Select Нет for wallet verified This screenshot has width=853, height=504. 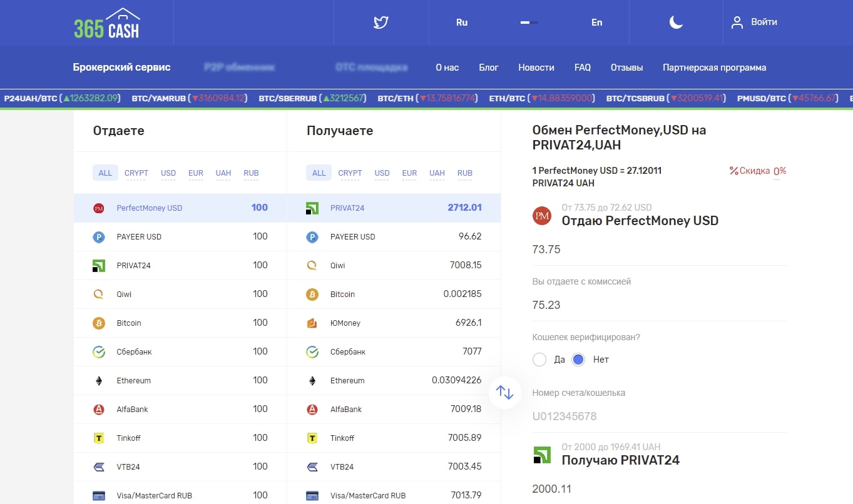(x=578, y=360)
